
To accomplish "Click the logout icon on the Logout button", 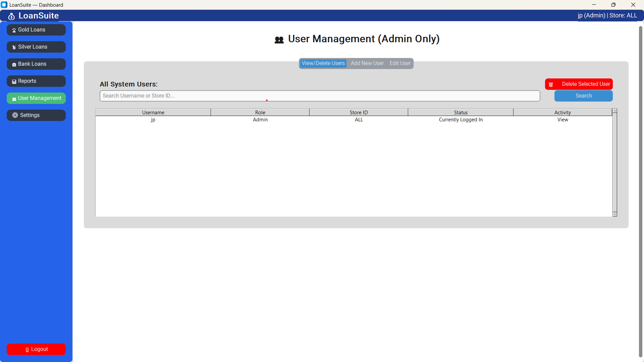I will 28,349.
